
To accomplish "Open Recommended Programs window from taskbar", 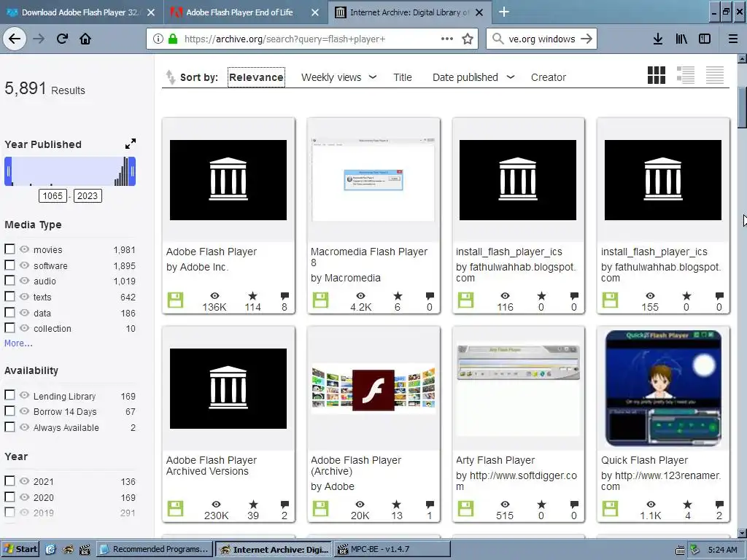I will point(155,549).
